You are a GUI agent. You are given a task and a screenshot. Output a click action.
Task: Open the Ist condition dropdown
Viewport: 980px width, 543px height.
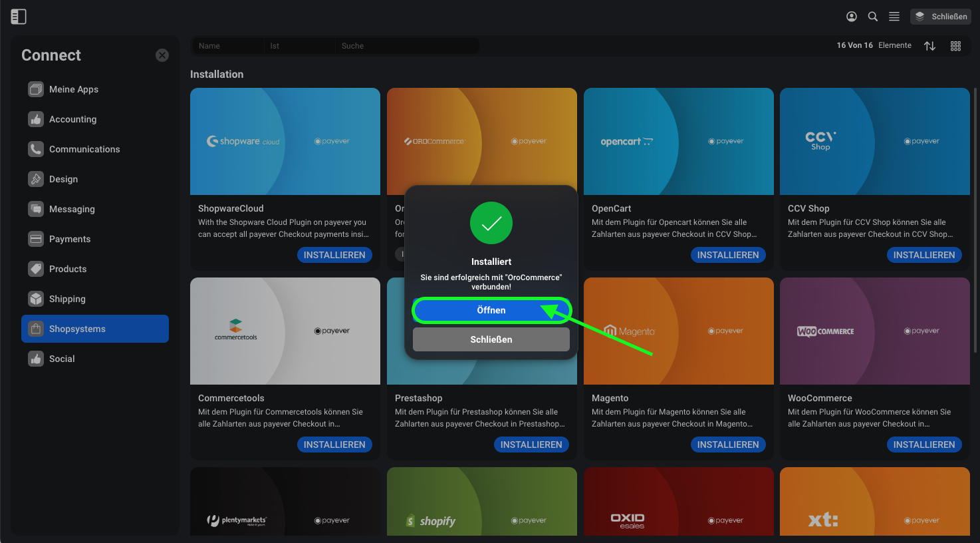click(x=300, y=46)
